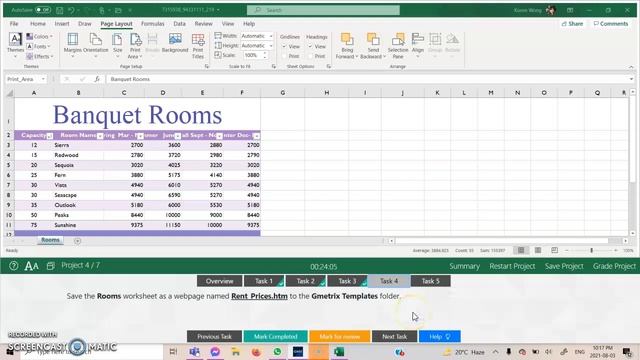
Task: Click the Previous Task button
Action: [214, 336]
